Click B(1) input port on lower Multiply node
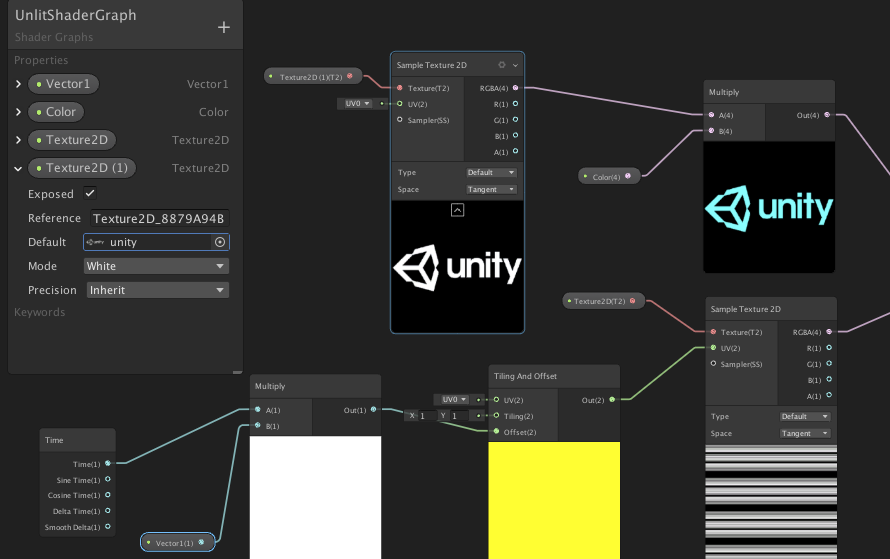 (258, 426)
